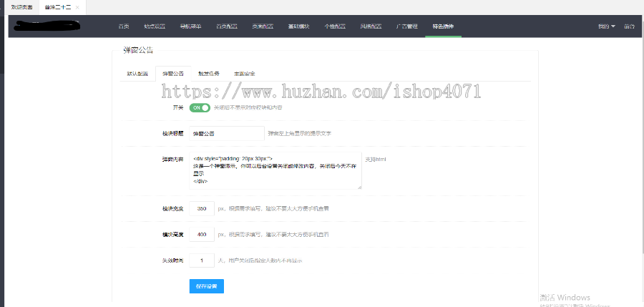
Task: Turn off the 开关 ON switch
Action: point(200,107)
